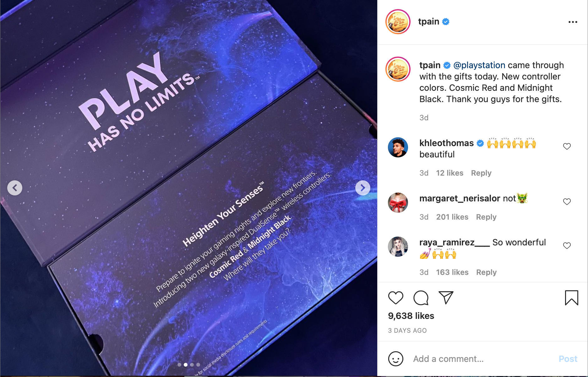The image size is (588, 377).
Task: Open the comment bubble icon
Action: [421, 298]
